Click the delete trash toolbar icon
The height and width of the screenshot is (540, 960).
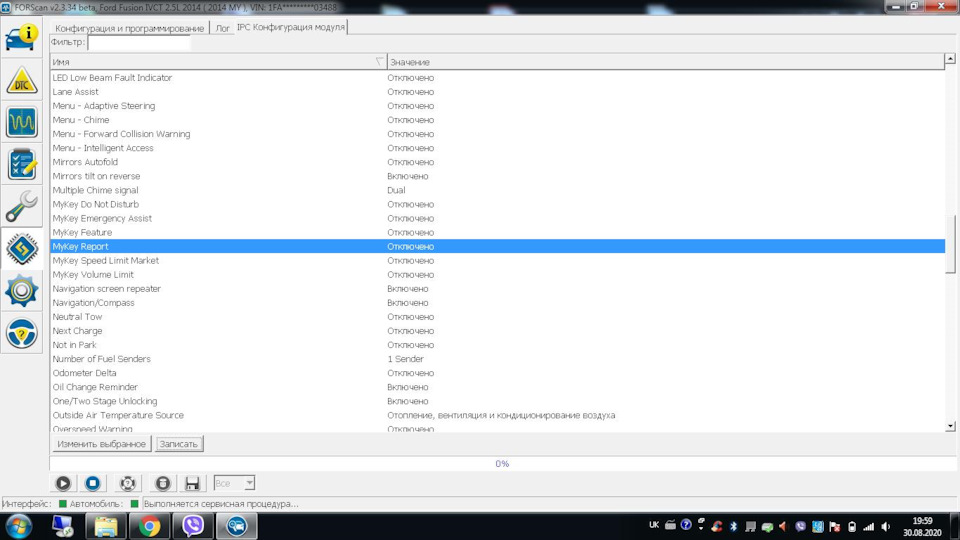click(162, 483)
